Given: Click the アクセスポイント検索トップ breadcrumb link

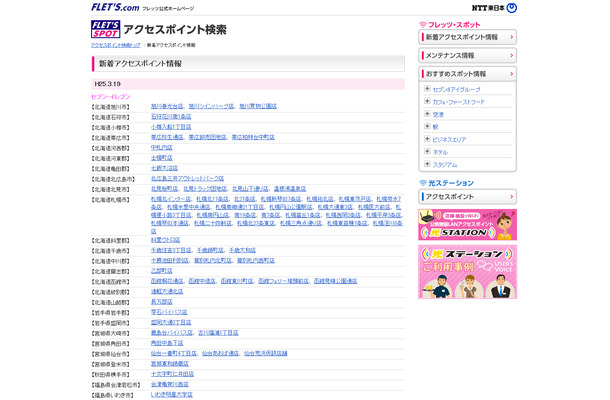Looking at the screenshot, I should point(116,45).
